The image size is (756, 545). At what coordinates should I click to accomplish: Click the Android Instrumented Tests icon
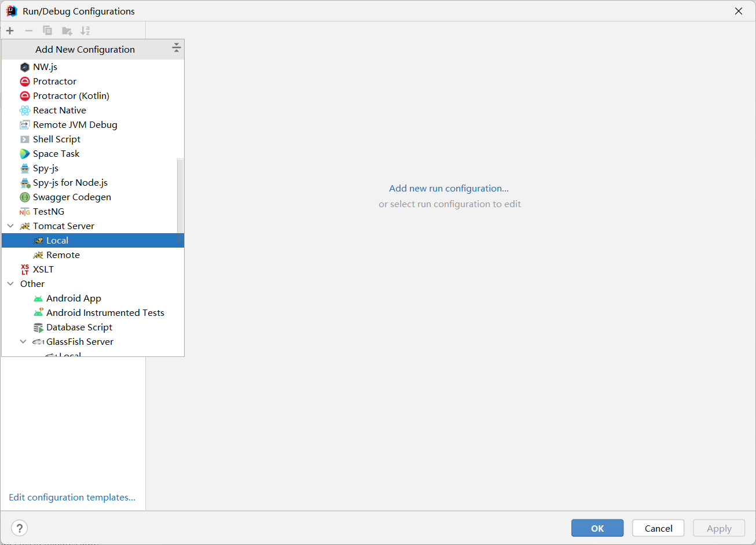(38, 313)
